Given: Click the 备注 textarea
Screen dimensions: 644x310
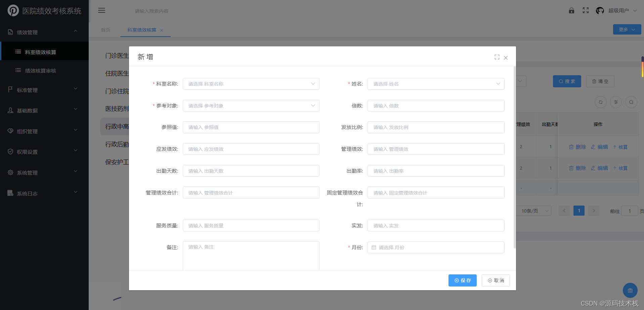Looking at the screenshot, I should point(251,256).
